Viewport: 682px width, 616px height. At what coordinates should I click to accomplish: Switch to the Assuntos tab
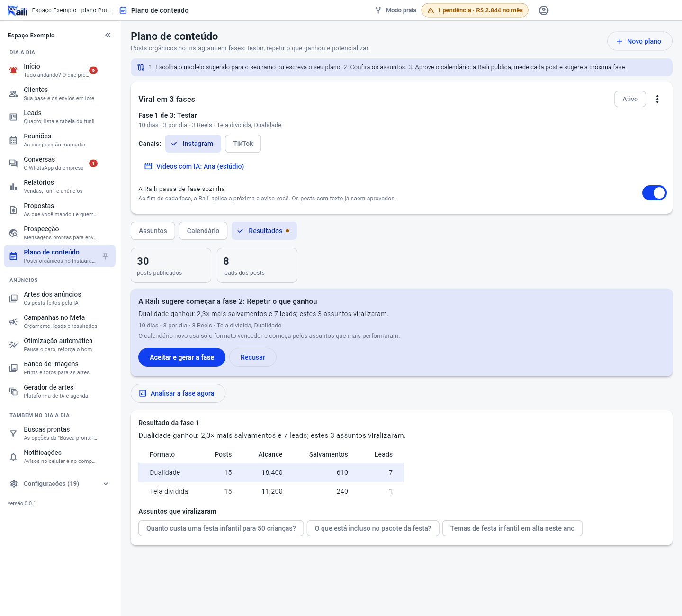[153, 231]
